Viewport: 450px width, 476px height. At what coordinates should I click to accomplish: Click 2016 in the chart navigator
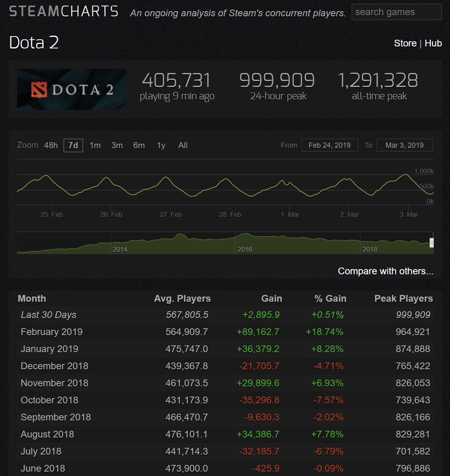[x=244, y=249]
